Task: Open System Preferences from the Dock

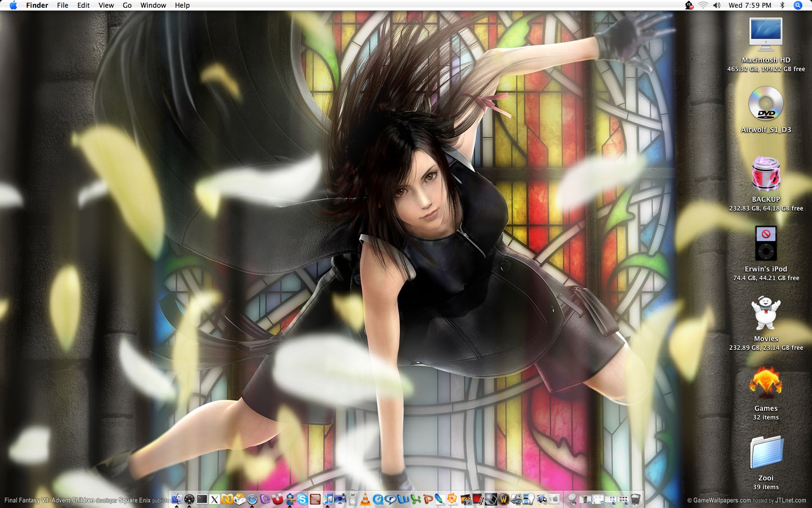Action: (x=554, y=499)
